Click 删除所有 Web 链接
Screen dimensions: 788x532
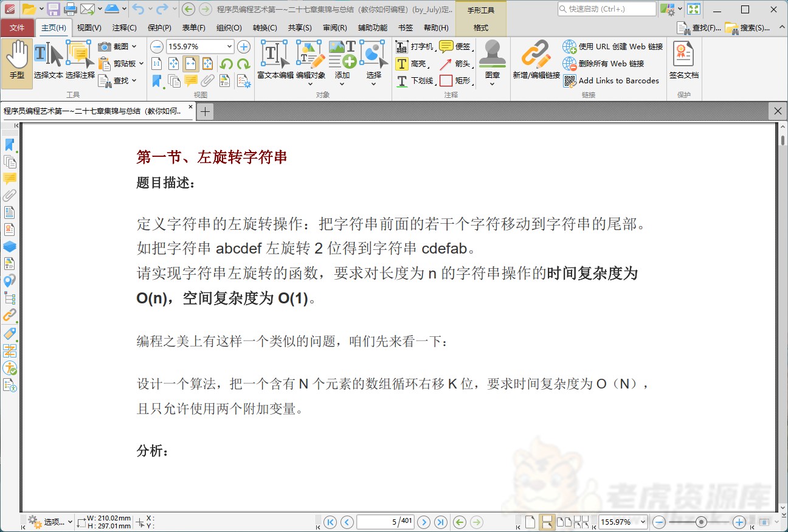(604, 64)
